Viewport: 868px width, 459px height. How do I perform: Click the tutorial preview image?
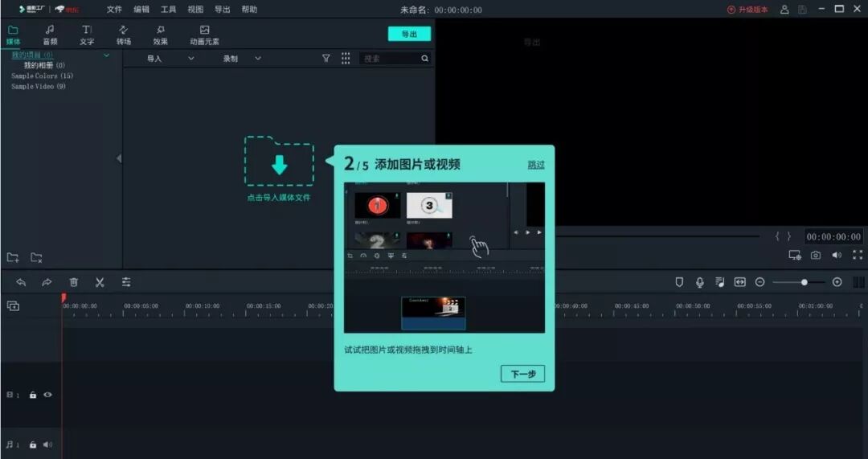point(444,257)
